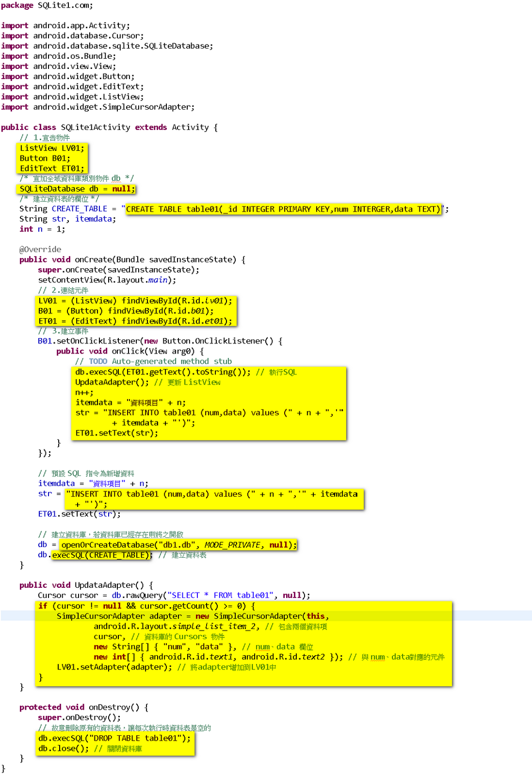This screenshot has height=776, width=532.
Task: Click 'import android.widget.EditText;' line
Action: [73, 87]
